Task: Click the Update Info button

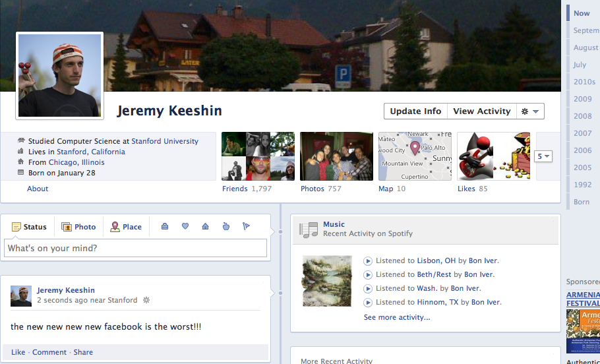Action: pos(415,111)
